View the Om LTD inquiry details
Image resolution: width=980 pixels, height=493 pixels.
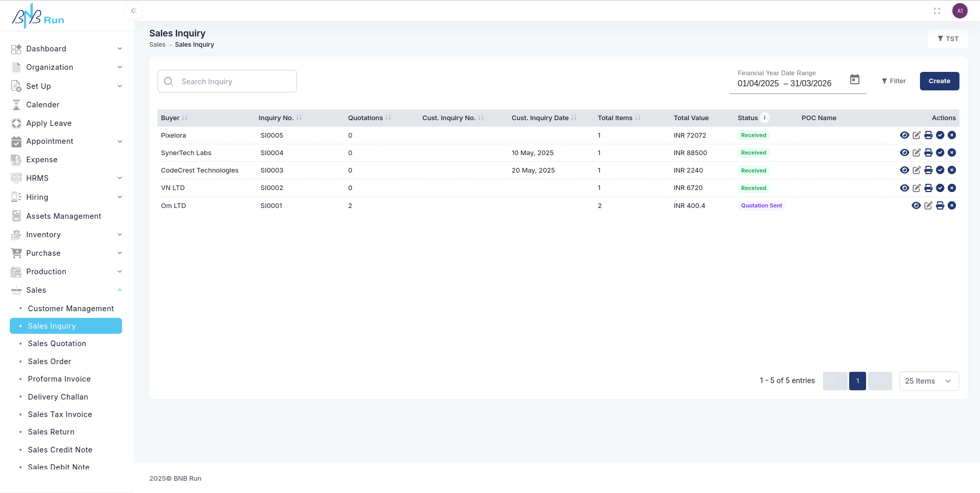click(x=916, y=205)
